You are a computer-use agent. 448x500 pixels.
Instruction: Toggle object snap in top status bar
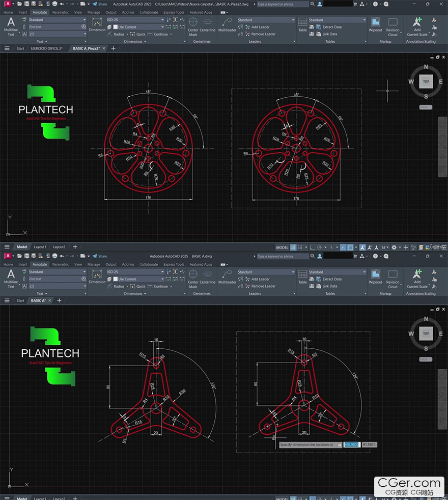[350, 247]
